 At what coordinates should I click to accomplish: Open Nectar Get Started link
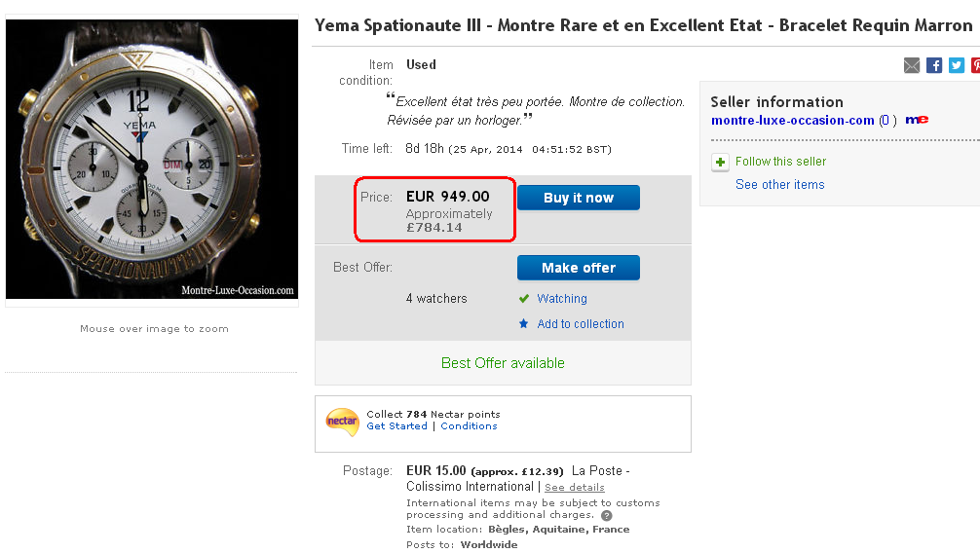(x=396, y=426)
